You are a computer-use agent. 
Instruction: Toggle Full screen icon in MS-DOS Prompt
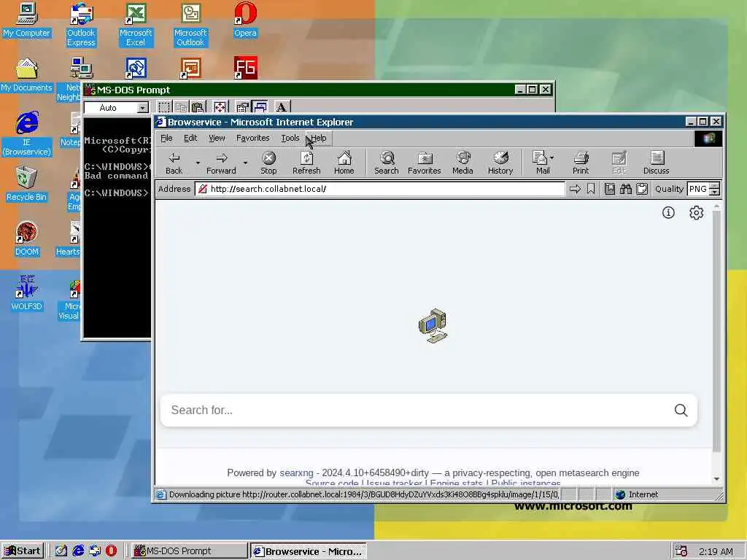tap(220, 107)
